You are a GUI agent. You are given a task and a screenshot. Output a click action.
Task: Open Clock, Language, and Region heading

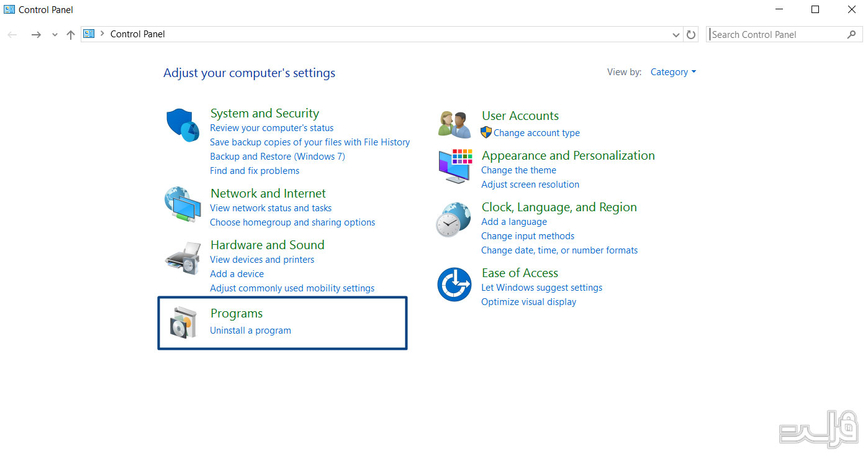[x=559, y=207]
